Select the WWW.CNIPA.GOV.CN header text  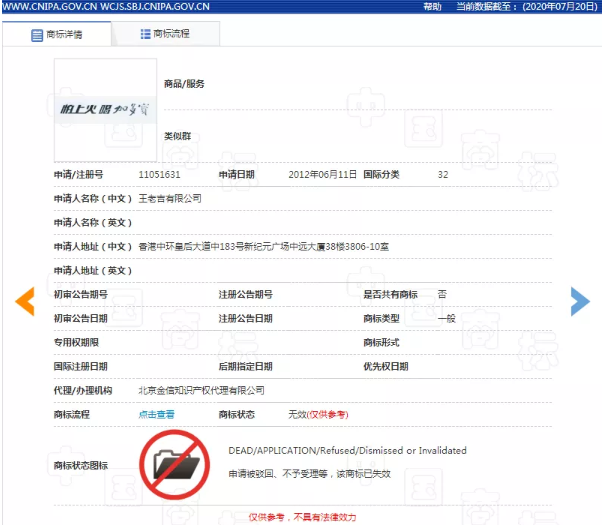50,7
